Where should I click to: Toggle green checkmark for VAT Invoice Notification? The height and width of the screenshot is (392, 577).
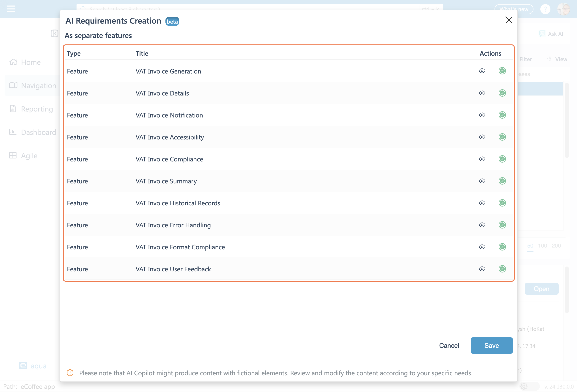(x=502, y=115)
